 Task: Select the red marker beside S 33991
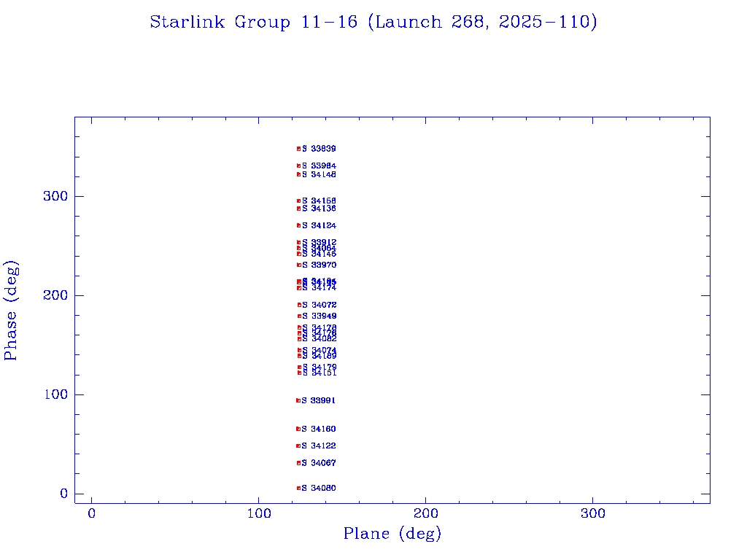pos(298,400)
